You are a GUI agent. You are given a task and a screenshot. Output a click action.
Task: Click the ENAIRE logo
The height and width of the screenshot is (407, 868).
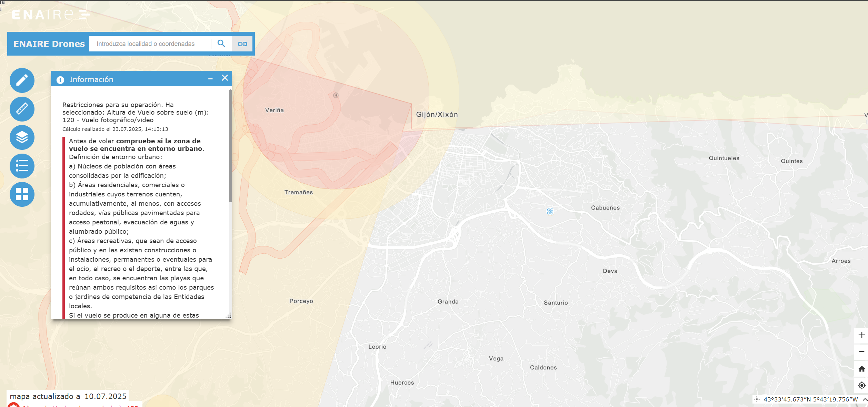click(x=51, y=14)
